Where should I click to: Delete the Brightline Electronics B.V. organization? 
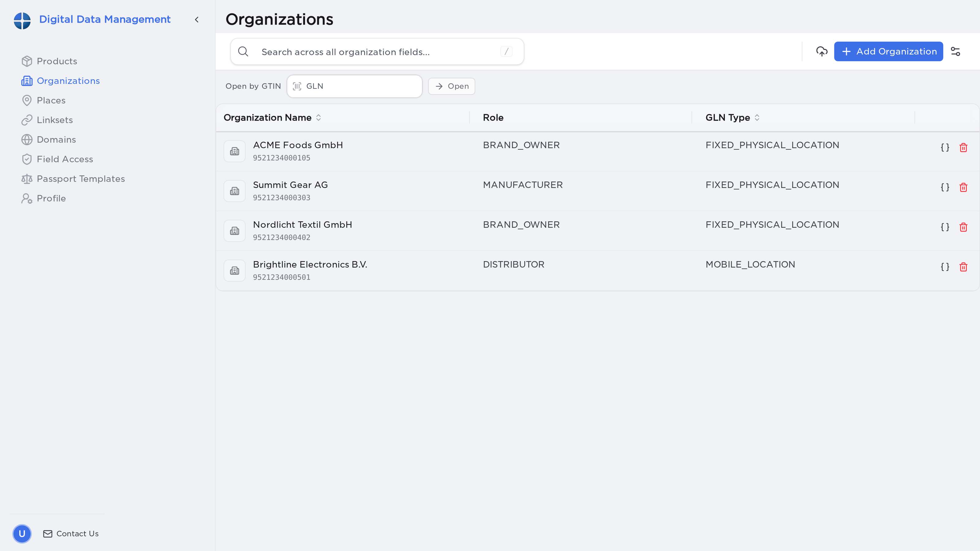pos(963,267)
